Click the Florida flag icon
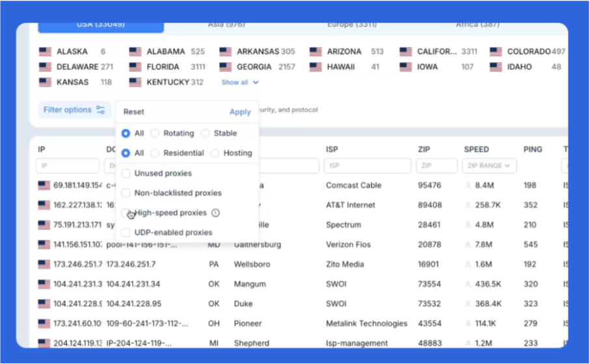 pyautogui.click(x=135, y=67)
